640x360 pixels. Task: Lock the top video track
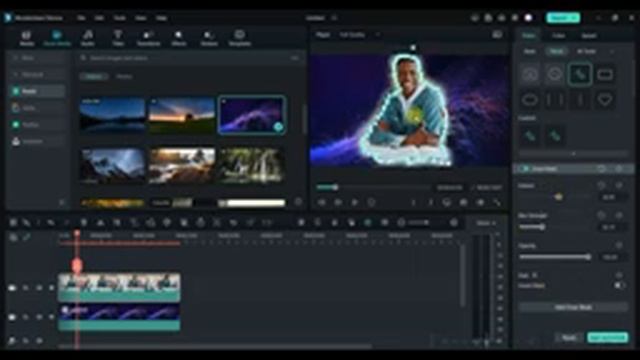coord(25,288)
